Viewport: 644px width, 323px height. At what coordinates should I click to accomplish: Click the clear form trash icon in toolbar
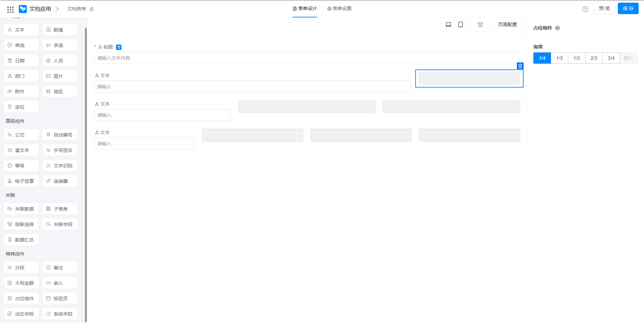(480, 24)
